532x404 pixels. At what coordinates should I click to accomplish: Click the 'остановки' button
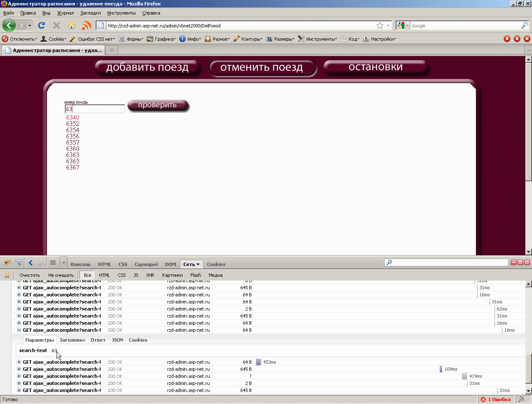[376, 67]
